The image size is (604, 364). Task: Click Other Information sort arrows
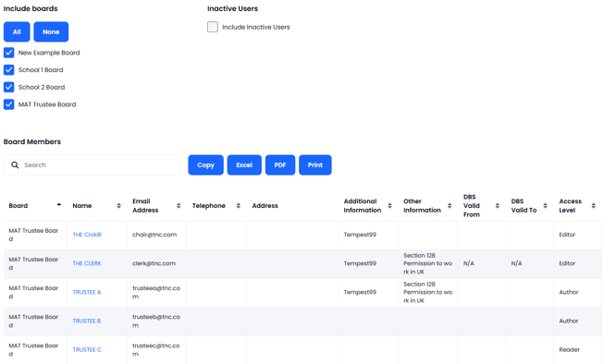[450, 206]
